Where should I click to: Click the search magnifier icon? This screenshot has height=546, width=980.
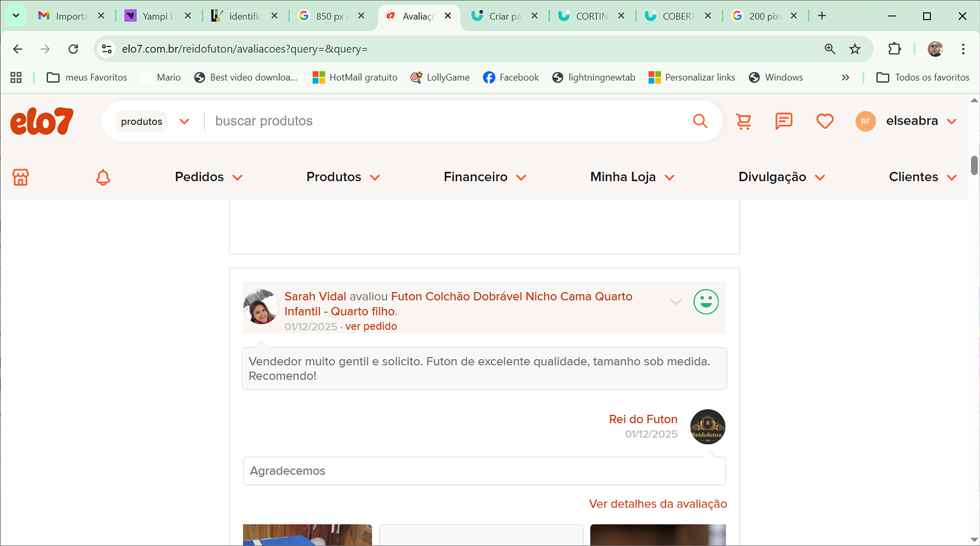pyautogui.click(x=700, y=121)
